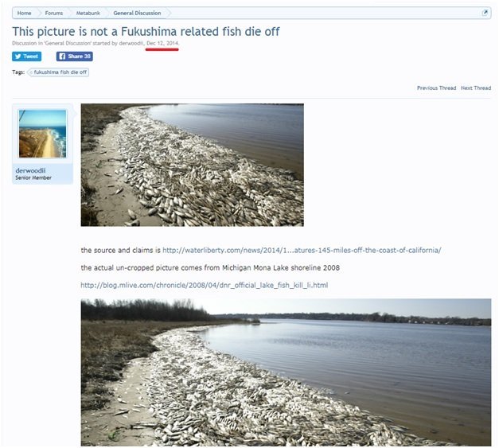Click the Twitter bird Tweet button
This screenshot has height=448, width=499.
click(x=27, y=56)
